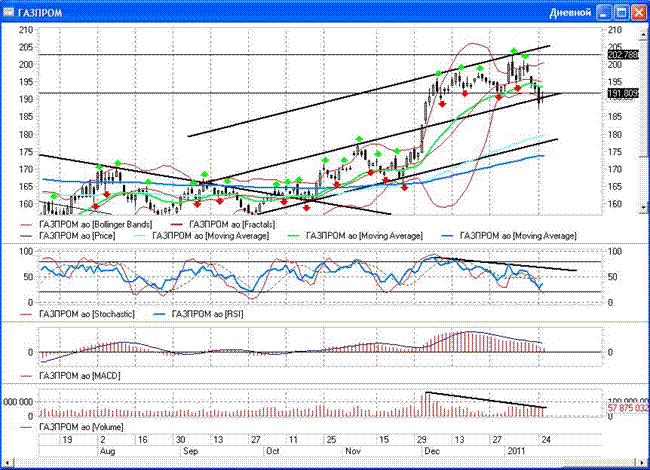Select the green Moving Average legend entry
This screenshot has width=650, height=470.
(355, 236)
